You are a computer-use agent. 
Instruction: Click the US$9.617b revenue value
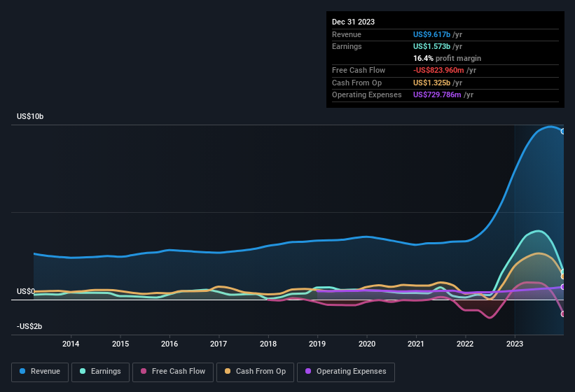point(431,34)
